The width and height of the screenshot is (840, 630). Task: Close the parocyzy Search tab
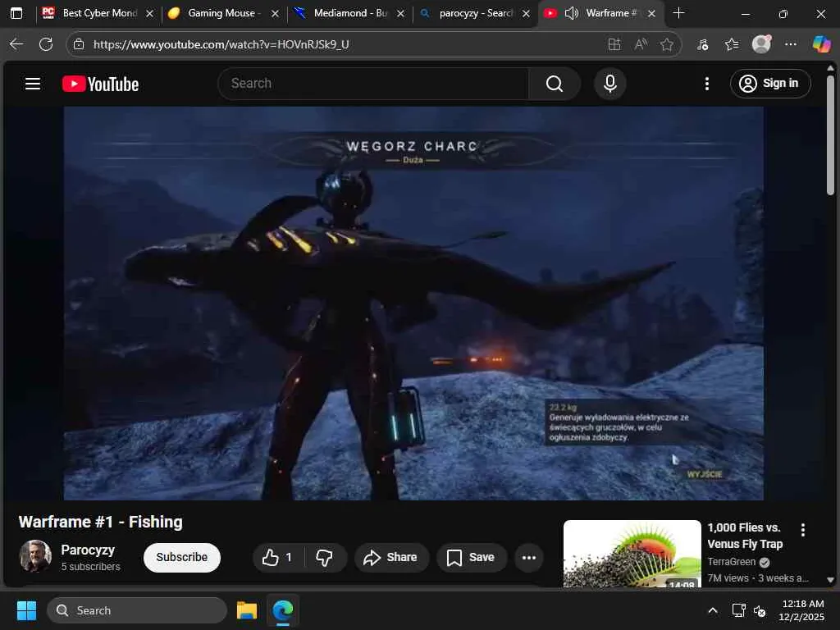pos(526,13)
